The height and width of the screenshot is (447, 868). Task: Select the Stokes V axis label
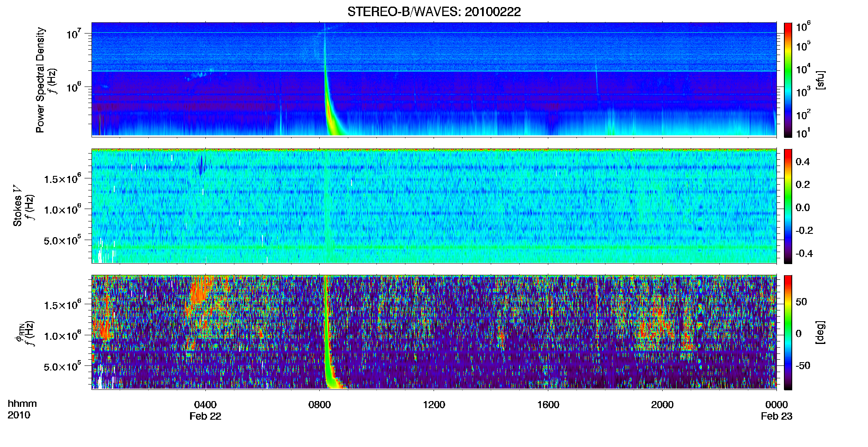click(x=17, y=206)
